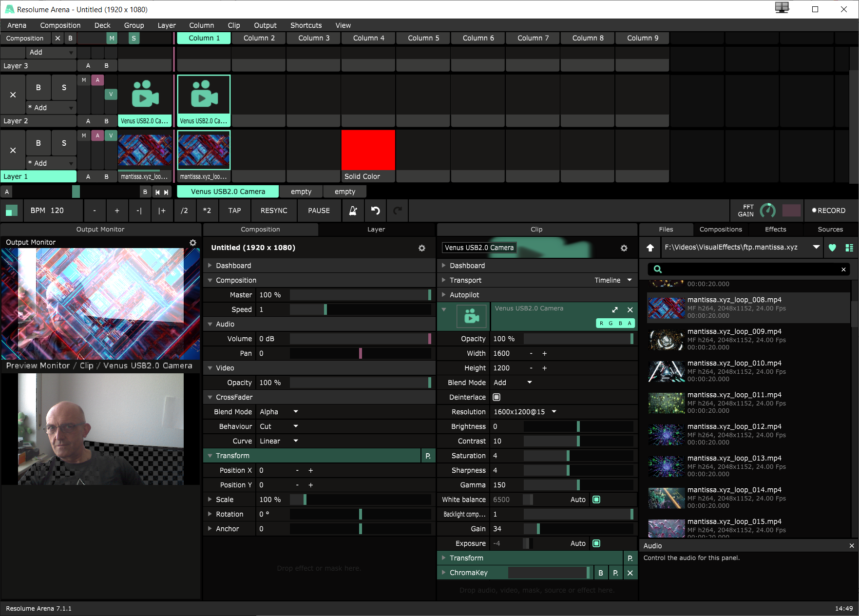Switch to the Effects tab
Viewport: 859px width, 616px height.
(x=775, y=230)
